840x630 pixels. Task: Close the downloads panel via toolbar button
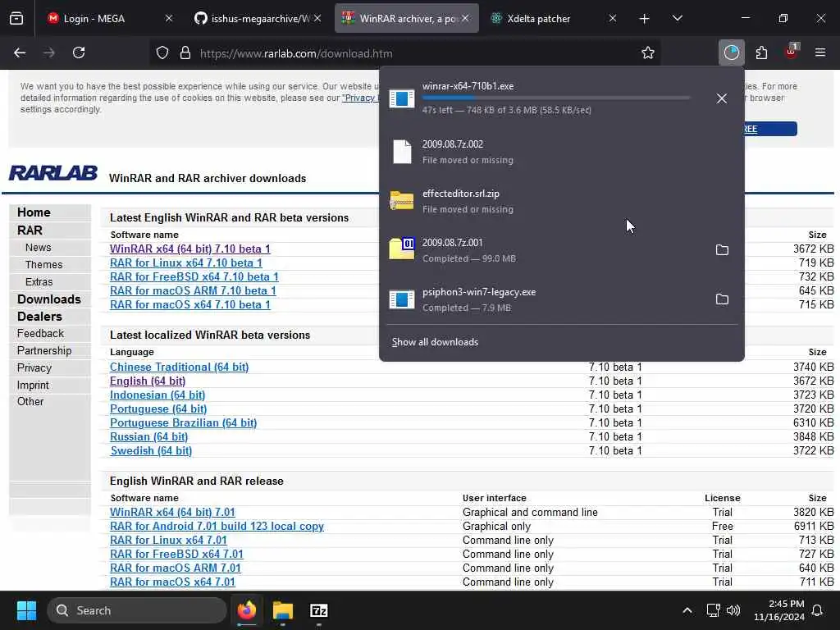pyautogui.click(x=731, y=53)
